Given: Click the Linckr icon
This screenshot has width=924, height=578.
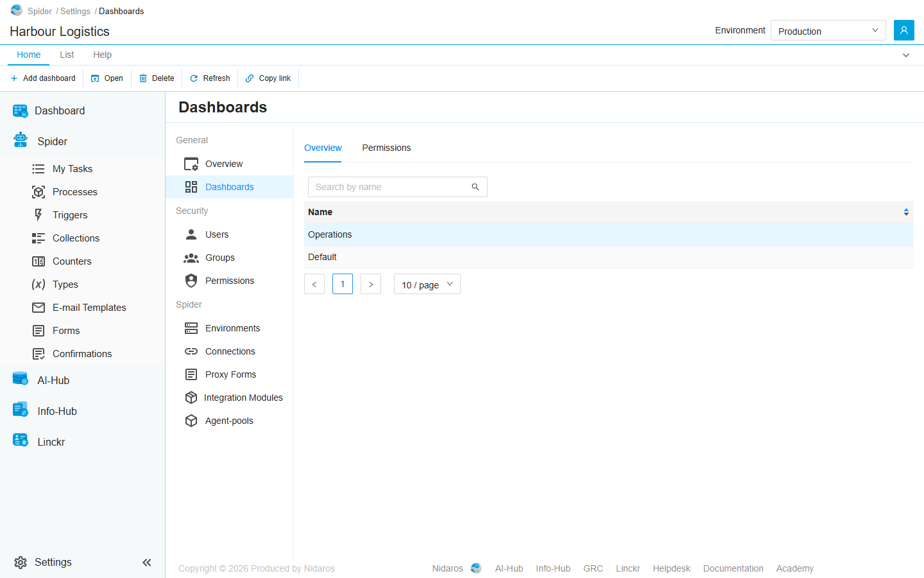Looking at the screenshot, I should (x=21, y=441).
